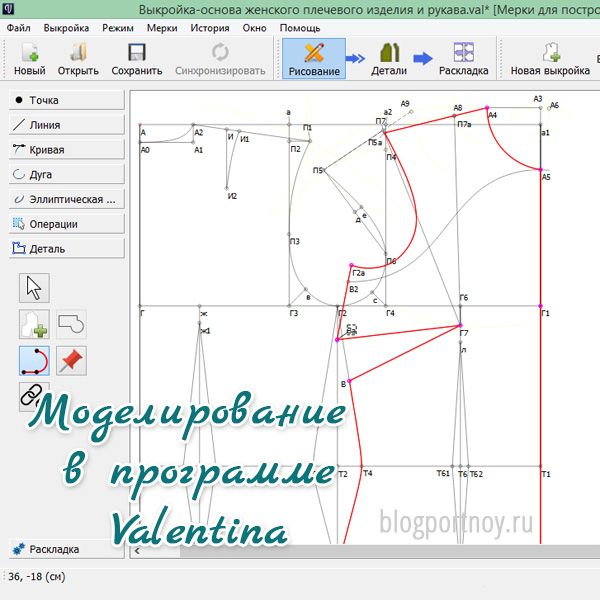
Task: Expand the Кривая tool group
Action: (x=67, y=150)
